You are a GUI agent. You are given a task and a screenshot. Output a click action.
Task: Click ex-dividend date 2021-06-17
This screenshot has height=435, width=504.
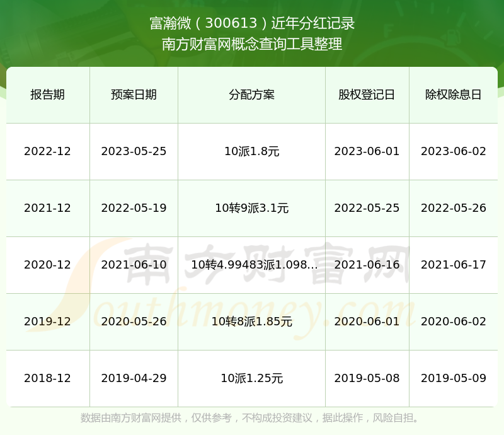click(x=453, y=265)
